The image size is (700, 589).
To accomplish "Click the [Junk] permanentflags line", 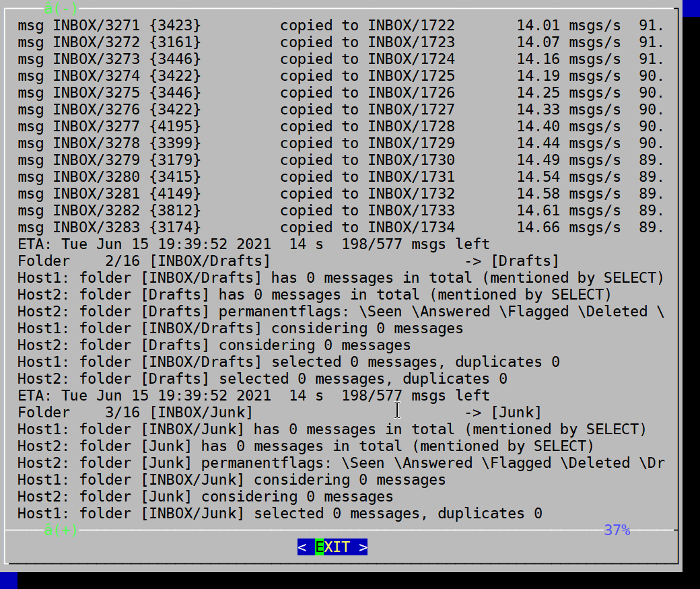I will (x=341, y=462).
